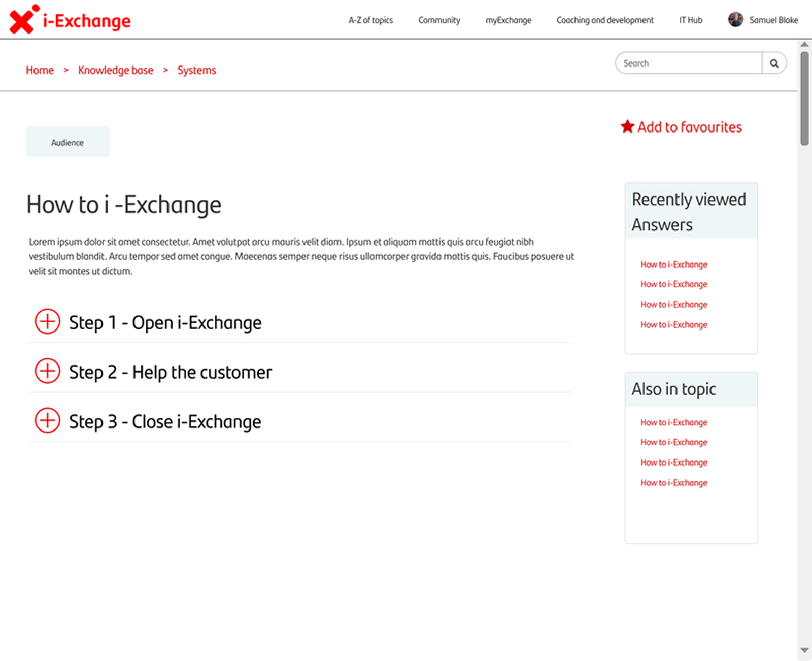Click the scrollbar up arrow
The image size is (812, 661).
tap(804, 45)
